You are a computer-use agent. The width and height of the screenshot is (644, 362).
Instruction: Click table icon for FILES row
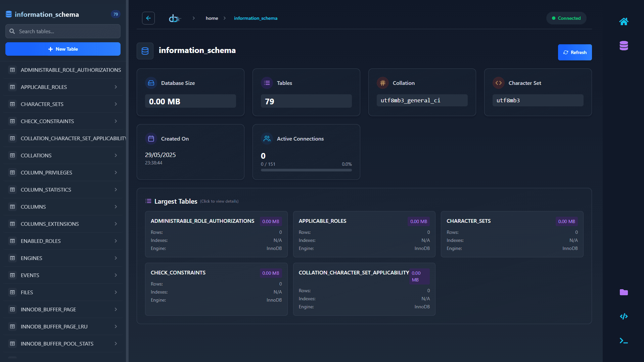(x=12, y=292)
